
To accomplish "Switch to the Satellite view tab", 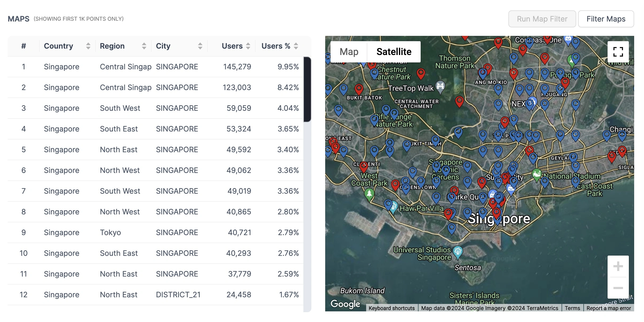I will click(x=394, y=52).
